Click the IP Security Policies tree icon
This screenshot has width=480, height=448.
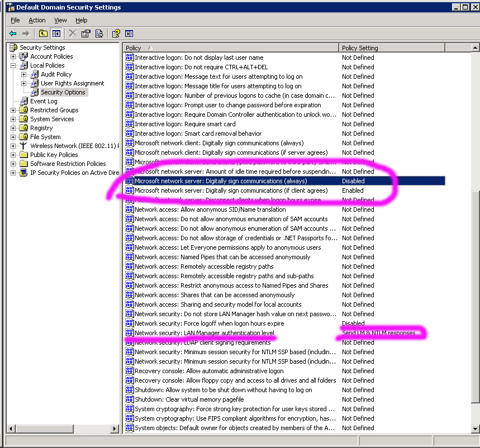(24, 173)
